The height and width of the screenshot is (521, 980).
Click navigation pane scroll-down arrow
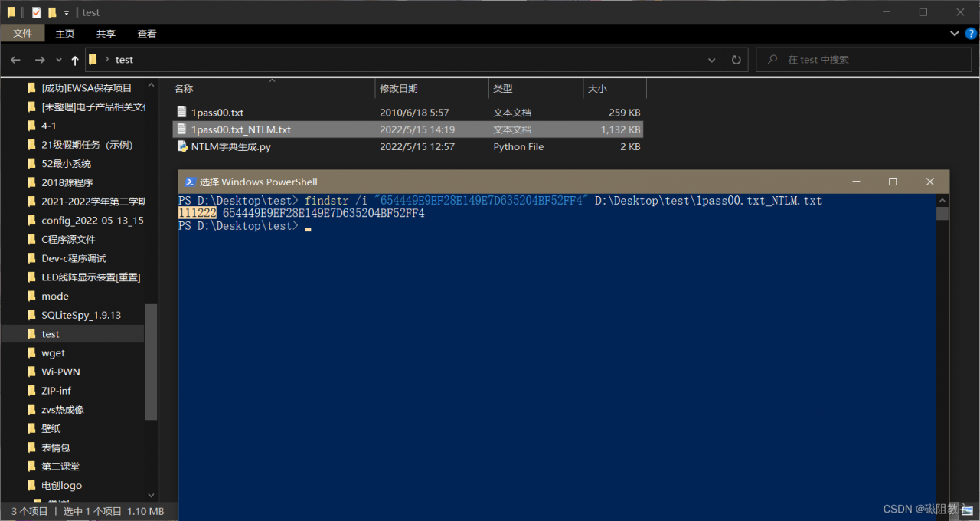point(151,495)
